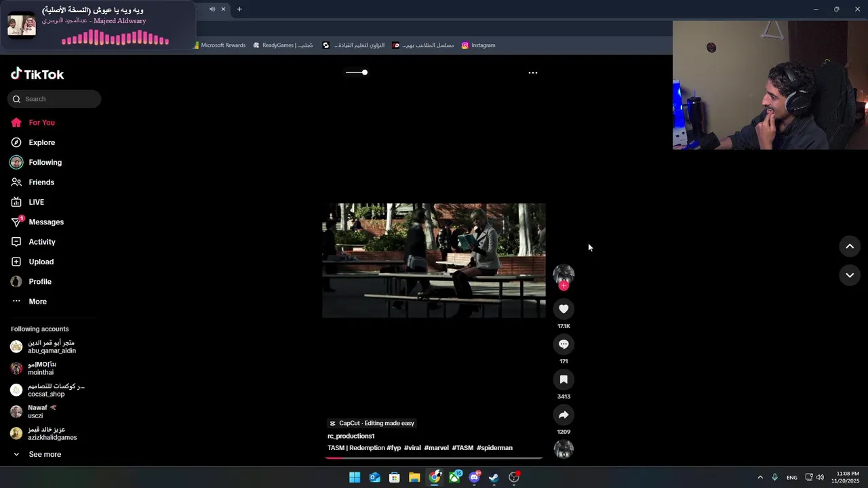
Task: Seek along the video progress bar
Action: (x=434, y=458)
